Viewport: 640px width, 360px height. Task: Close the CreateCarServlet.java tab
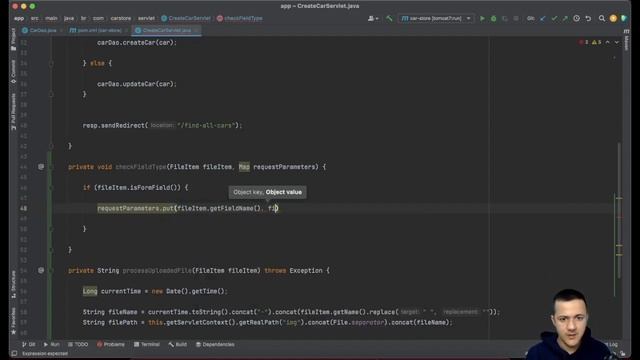(x=196, y=30)
